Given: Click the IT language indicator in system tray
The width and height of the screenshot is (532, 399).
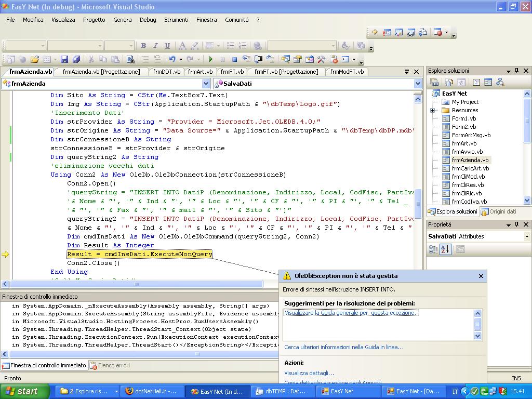Looking at the screenshot, I should 455,392.
